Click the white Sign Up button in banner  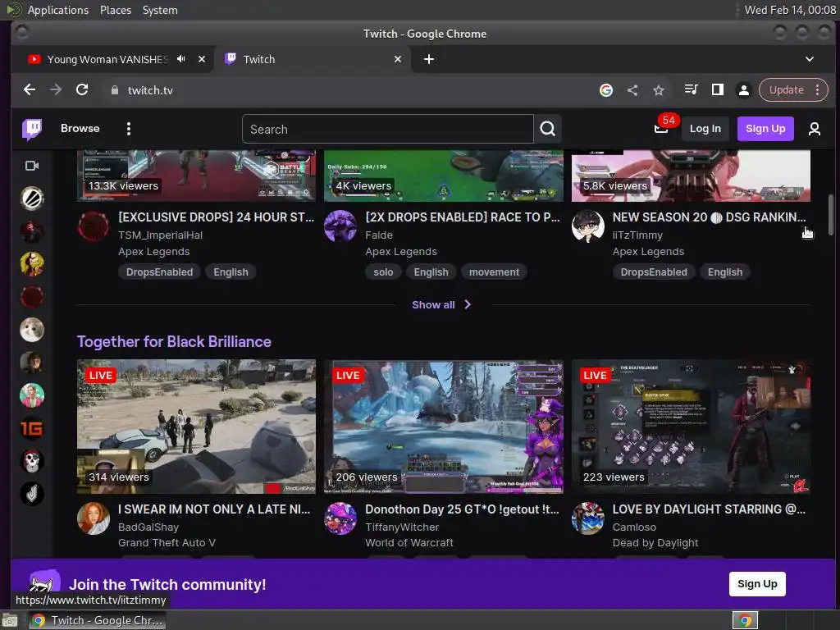(x=757, y=584)
